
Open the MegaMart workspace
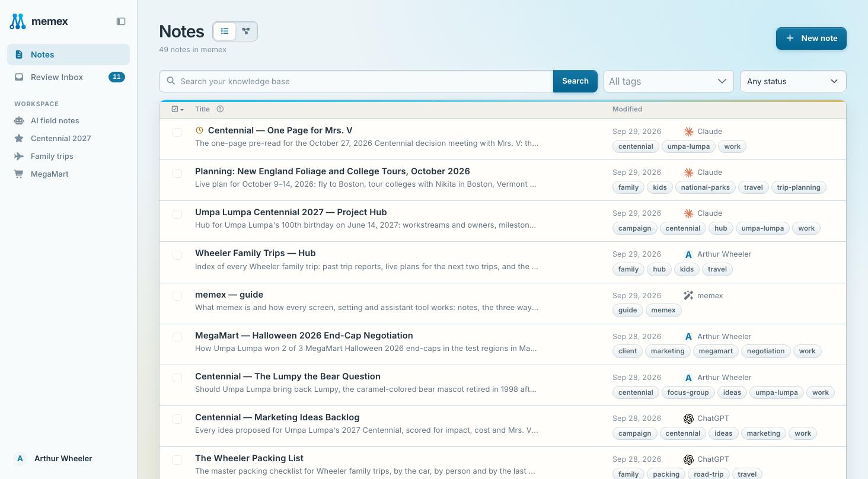(x=69, y=174)
